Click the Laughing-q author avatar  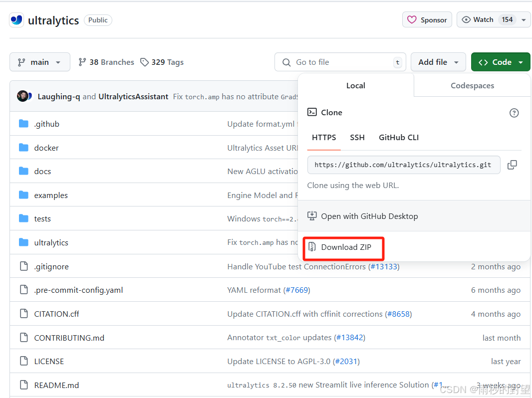click(x=23, y=96)
